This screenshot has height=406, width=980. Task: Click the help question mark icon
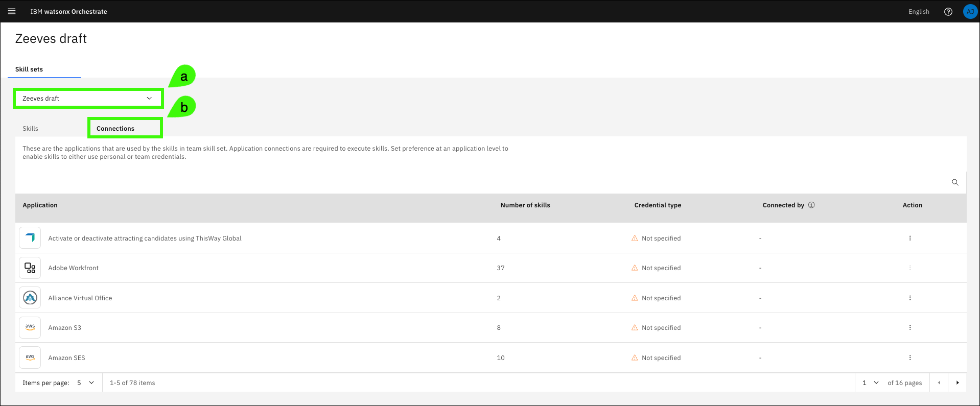[948, 12]
